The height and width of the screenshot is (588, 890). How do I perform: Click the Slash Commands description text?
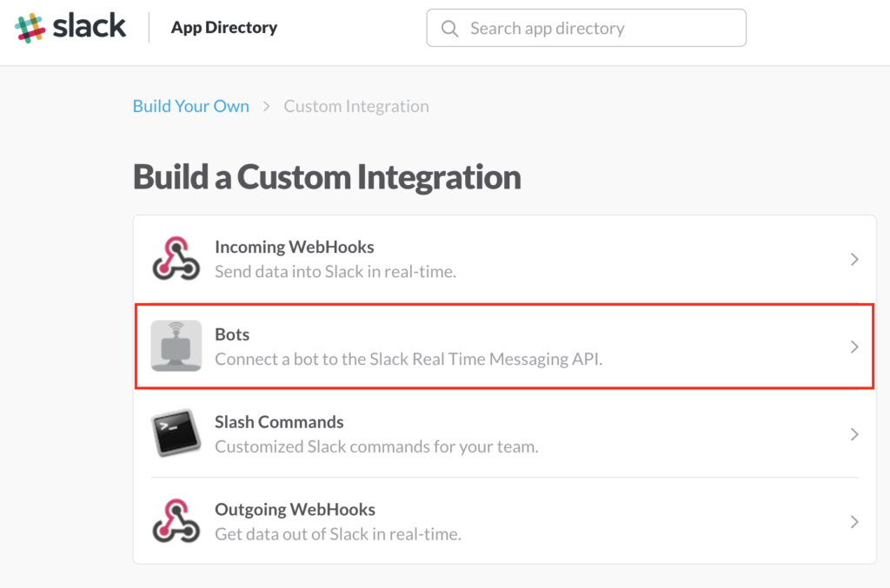tap(376, 446)
